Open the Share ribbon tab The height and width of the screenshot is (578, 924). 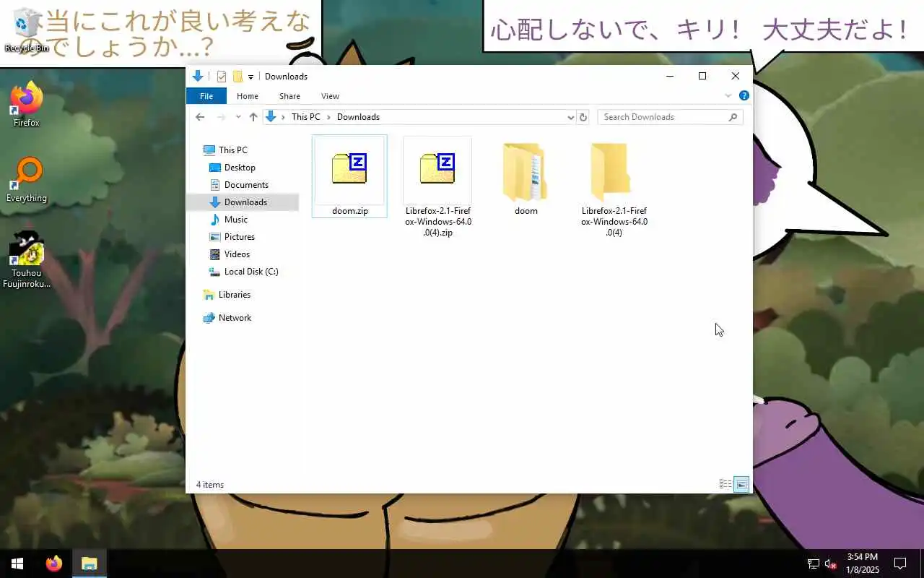click(289, 96)
